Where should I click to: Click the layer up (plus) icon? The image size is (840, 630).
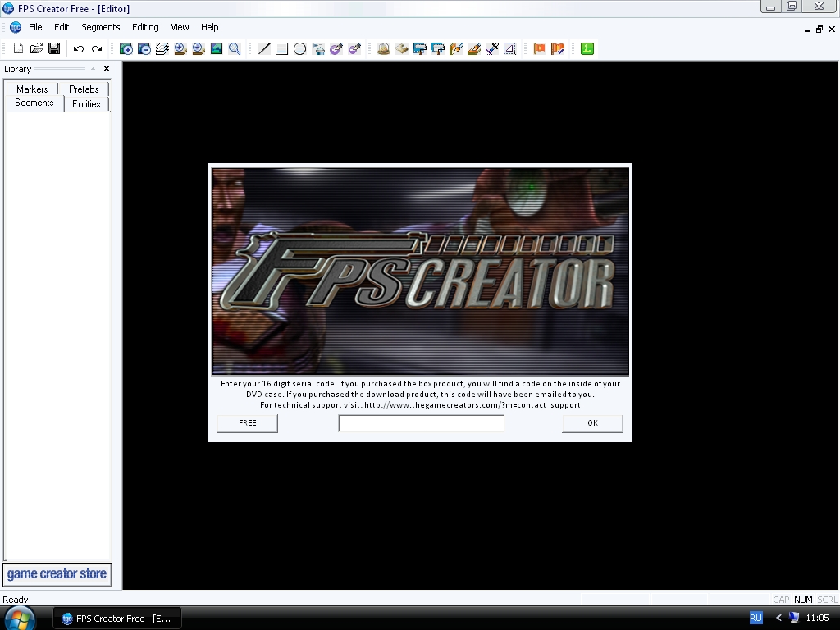[x=126, y=48]
